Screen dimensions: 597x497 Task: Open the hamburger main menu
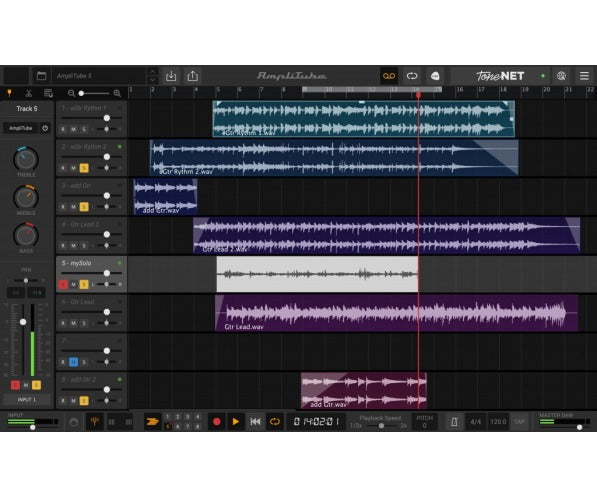pyautogui.click(x=584, y=76)
